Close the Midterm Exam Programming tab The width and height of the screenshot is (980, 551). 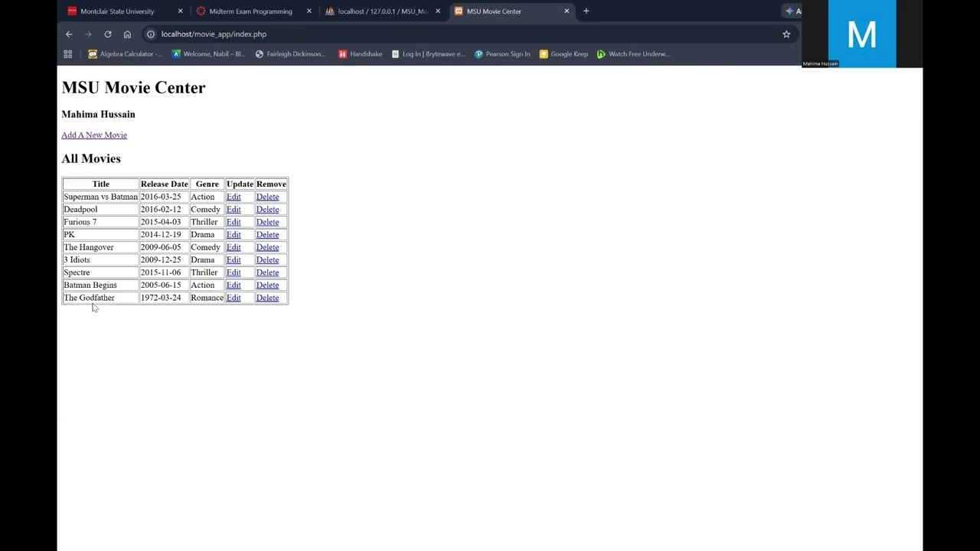click(x=309, y=11)
